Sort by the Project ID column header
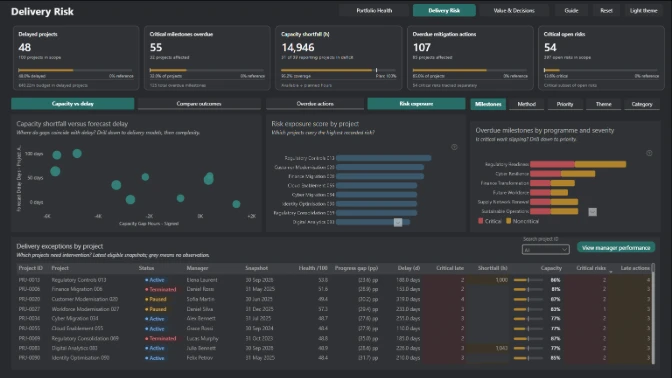The height and width of the screenshot is (378, 672). tap(30, 268)
